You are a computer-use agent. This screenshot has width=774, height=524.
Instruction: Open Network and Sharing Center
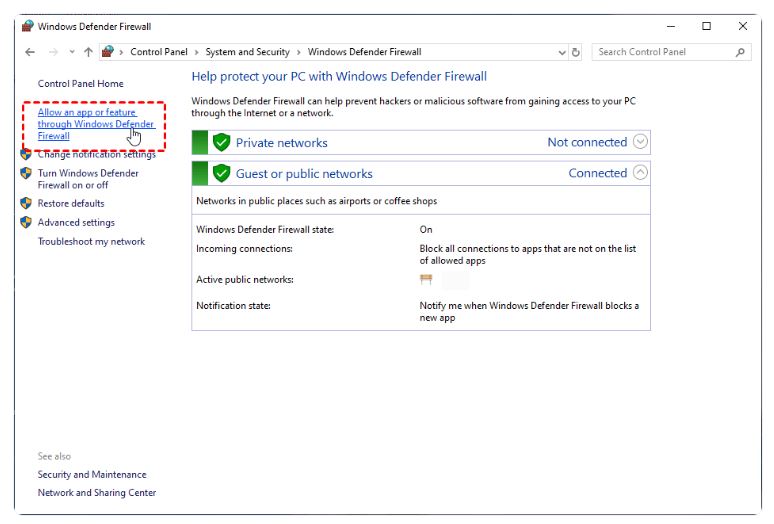click(97, 492)
